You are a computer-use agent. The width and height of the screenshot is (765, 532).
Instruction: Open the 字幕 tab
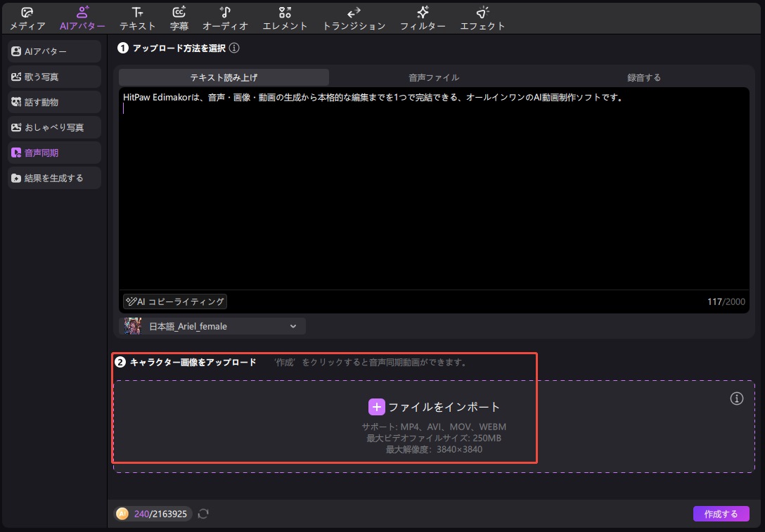[179, 18]
